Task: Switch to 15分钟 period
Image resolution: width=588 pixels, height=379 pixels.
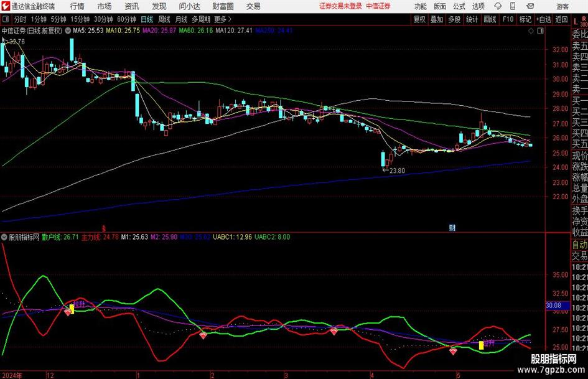Action: tap(80, 19)
